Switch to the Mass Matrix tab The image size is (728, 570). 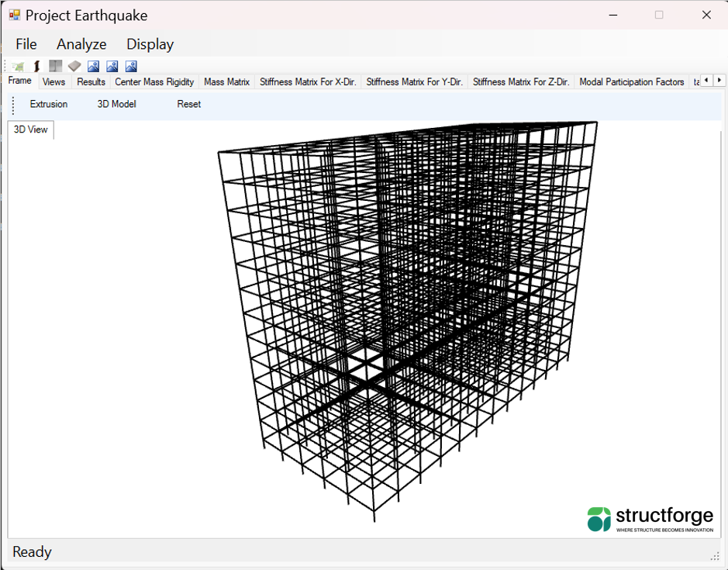click(x=226, y=81)
